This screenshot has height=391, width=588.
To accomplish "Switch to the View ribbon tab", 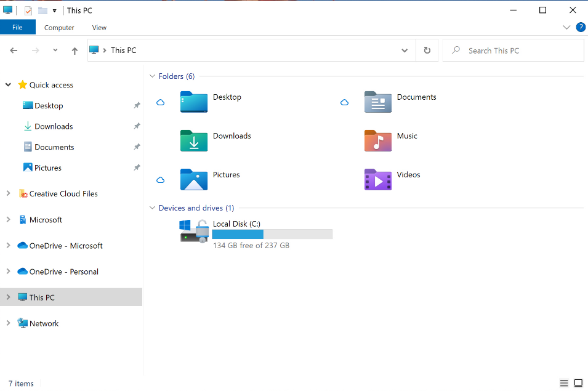I will click(99, 28).
